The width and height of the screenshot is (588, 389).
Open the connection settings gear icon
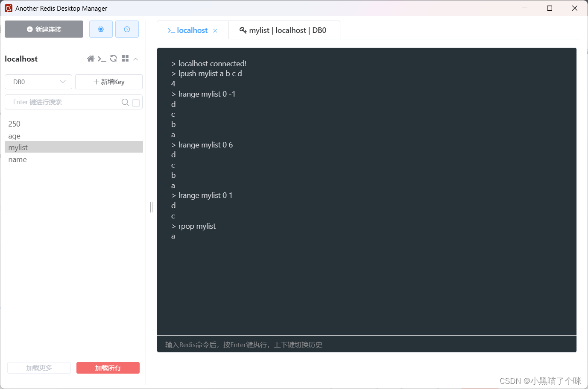pos(101,29)
